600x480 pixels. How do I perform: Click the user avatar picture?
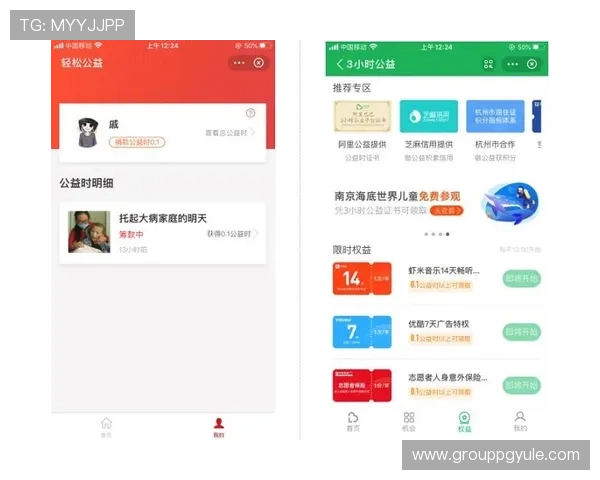point(88,132)
